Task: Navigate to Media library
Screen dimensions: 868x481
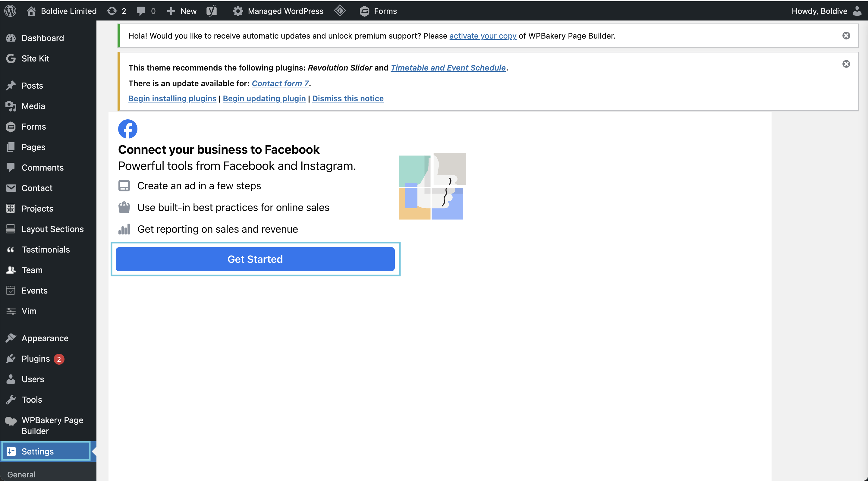Action: pyautogui.click(x=33, y=105)
